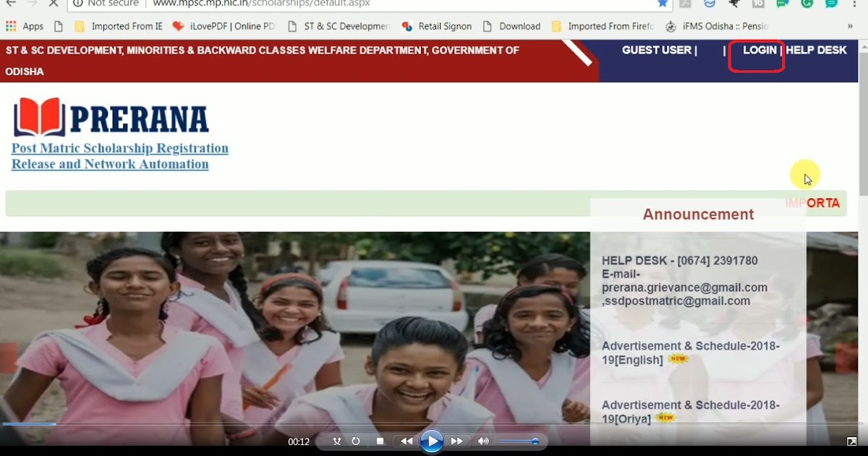Adjust the media player volume slider
This screenshot has height=456, width=868.
518,441
